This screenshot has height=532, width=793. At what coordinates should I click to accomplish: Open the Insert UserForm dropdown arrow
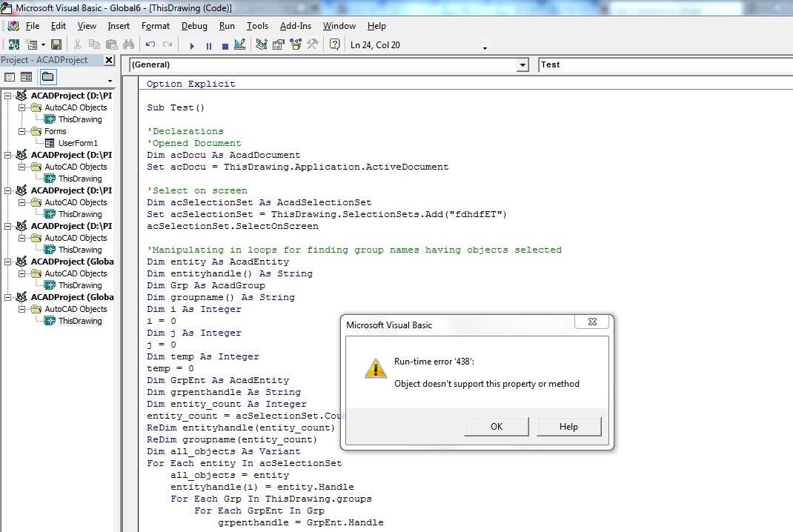click(43, 45)
